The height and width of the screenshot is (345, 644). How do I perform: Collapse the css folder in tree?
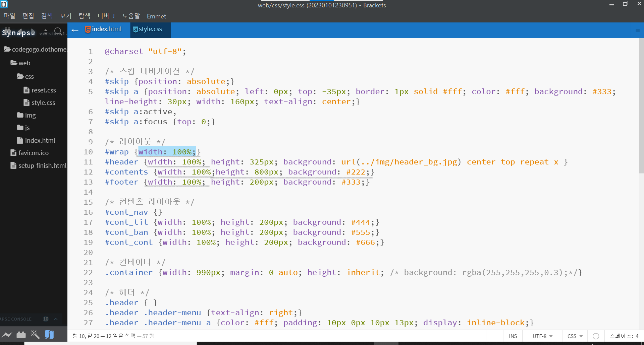pyautogui.click(x=25, y=76)
